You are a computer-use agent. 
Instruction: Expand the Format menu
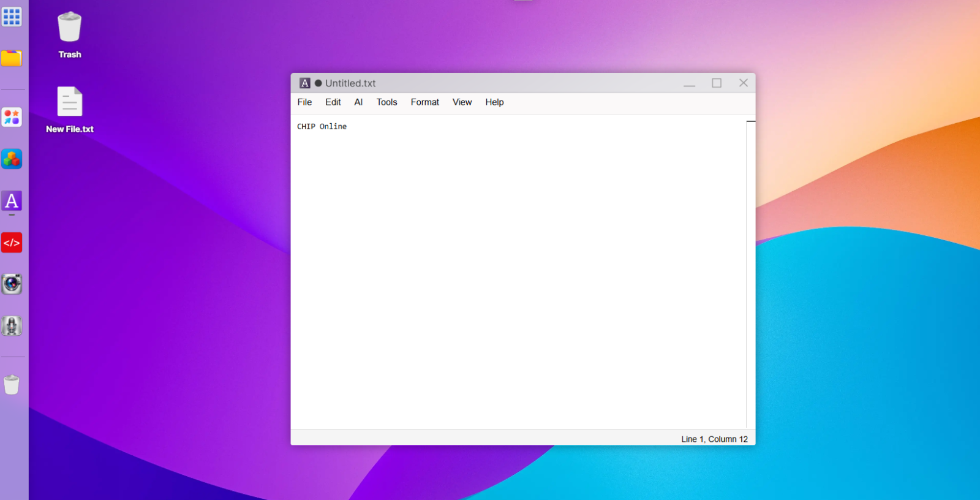coord(424,102)
